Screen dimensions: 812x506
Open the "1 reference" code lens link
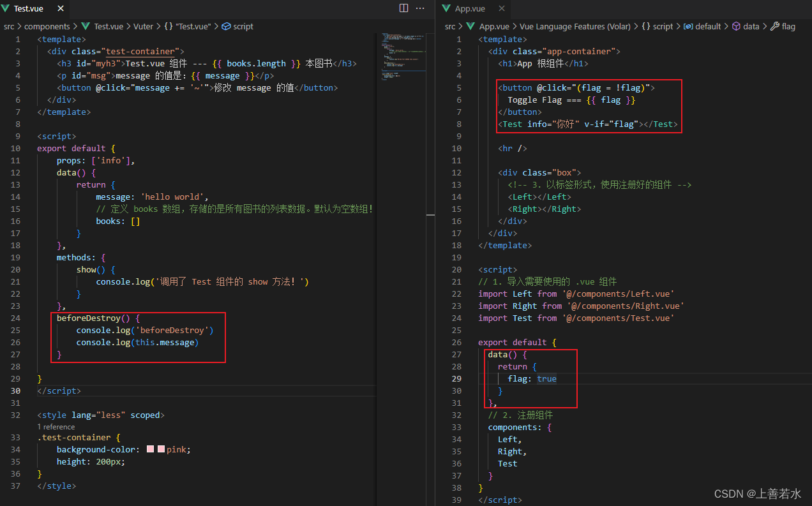click(56, 427)
